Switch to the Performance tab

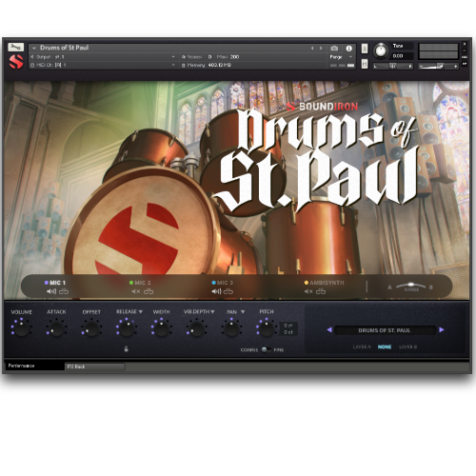coord(34,366)
